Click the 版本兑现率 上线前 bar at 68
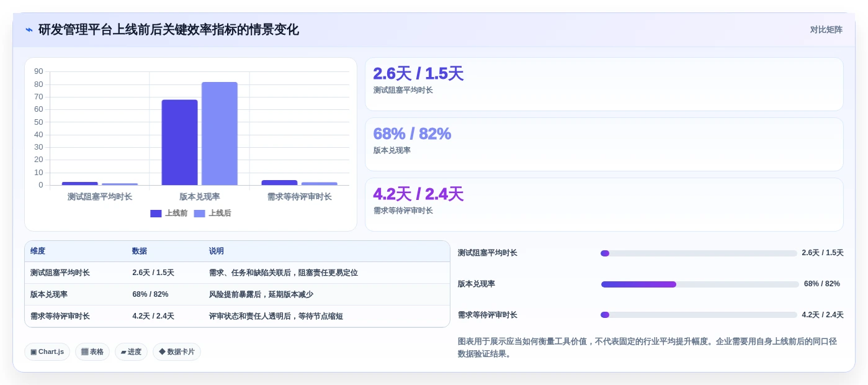The image size is (868, 385). pos(179,142)
